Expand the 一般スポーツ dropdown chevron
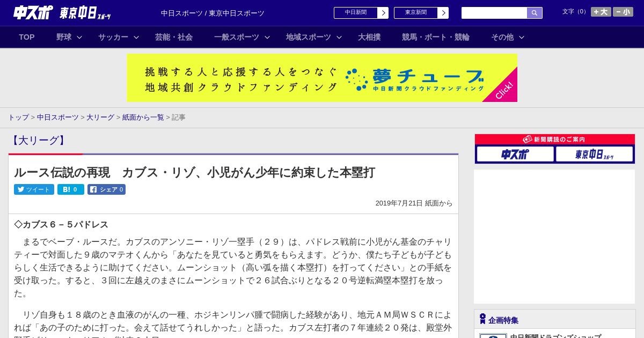The image size is (644, 338). point(267,37)
